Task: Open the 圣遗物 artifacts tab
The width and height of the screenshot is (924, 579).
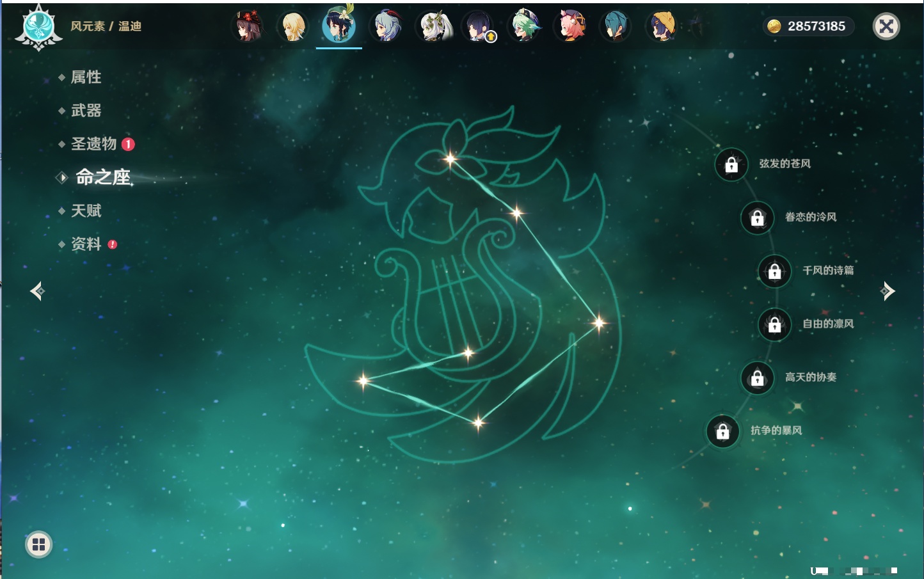Action: (x=93, y=144)
